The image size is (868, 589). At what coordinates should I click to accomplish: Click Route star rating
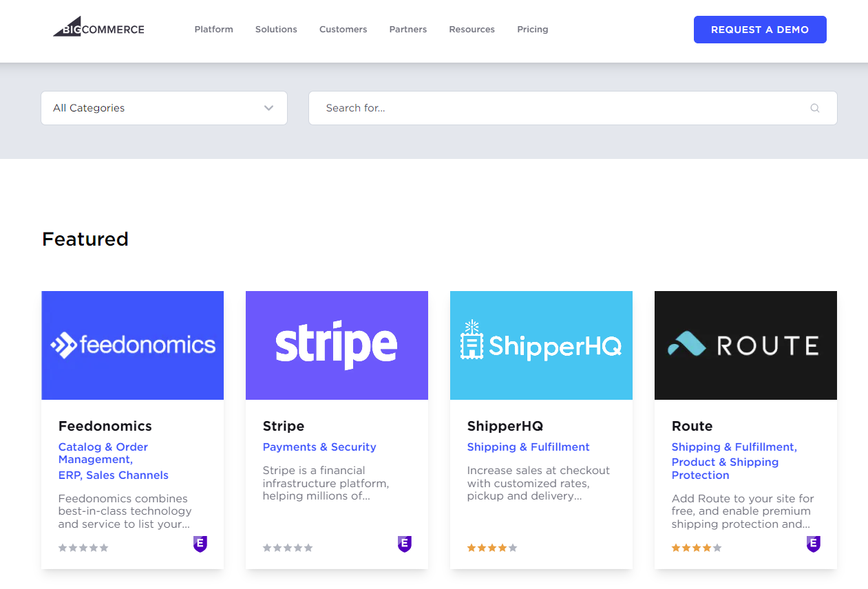tap(697, 548)
